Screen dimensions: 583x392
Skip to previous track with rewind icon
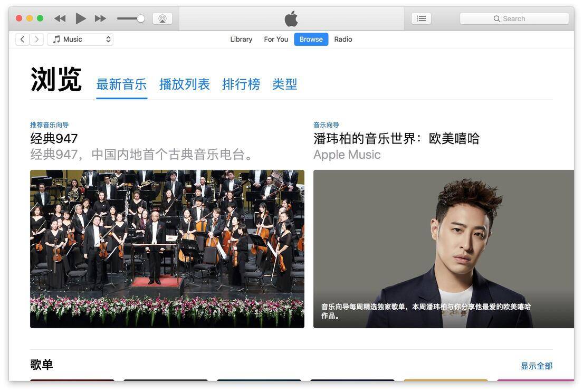point(60,18)
